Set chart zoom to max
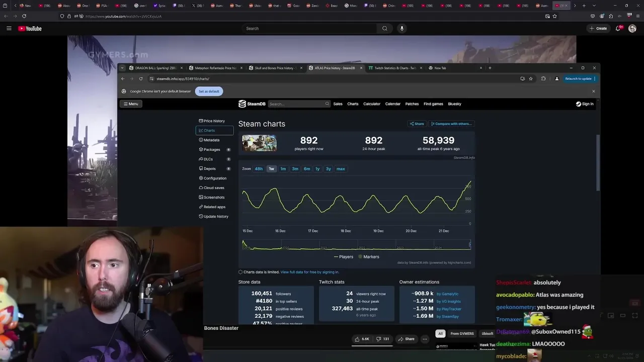Image resolution: width=644 pixels, height=362 pixels. [341, 169]
